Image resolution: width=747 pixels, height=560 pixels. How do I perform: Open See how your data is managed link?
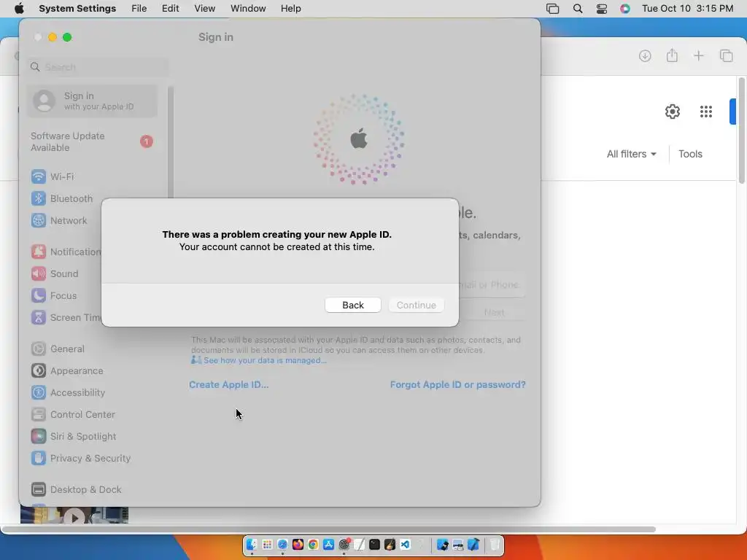tap(265, 360)
